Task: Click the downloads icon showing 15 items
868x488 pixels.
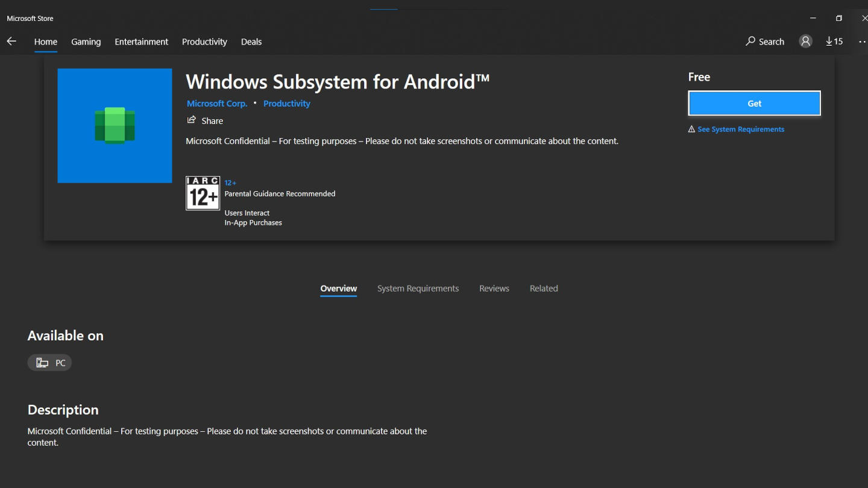Action: 834,41
